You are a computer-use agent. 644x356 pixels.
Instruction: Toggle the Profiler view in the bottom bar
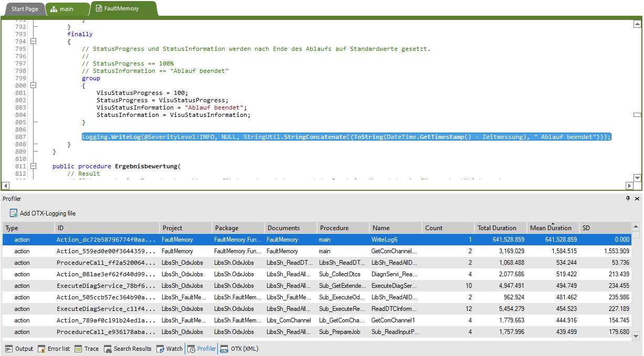click(x=202, y=349)
